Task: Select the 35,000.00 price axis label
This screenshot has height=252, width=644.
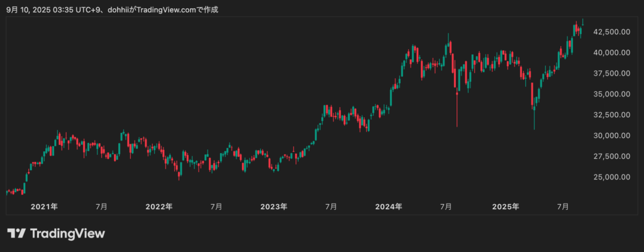Action: (x=612, y=94)
